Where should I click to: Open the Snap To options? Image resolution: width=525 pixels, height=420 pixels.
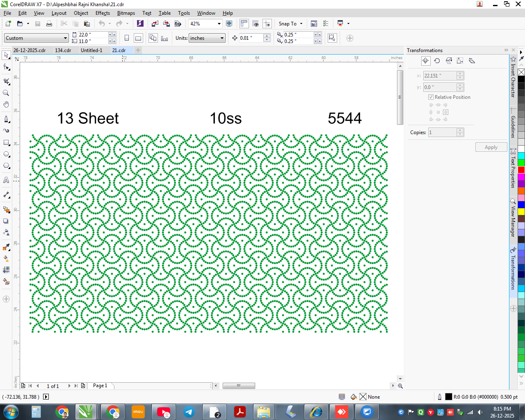tap(290, 24)
